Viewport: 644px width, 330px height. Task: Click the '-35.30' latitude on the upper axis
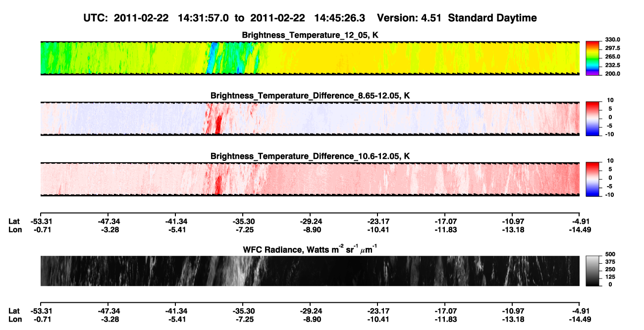click(x=242, y=221)
